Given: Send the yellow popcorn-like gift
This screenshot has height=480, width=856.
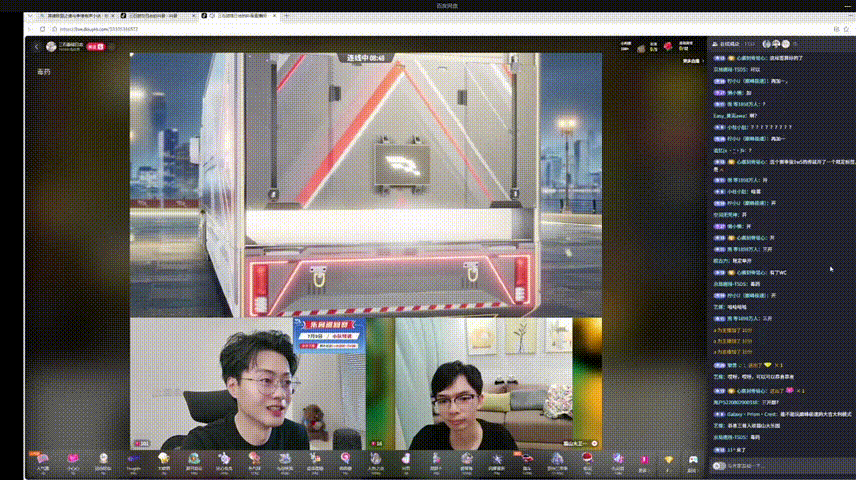Looking at the screenshot, I should click(x=163, y=461).
